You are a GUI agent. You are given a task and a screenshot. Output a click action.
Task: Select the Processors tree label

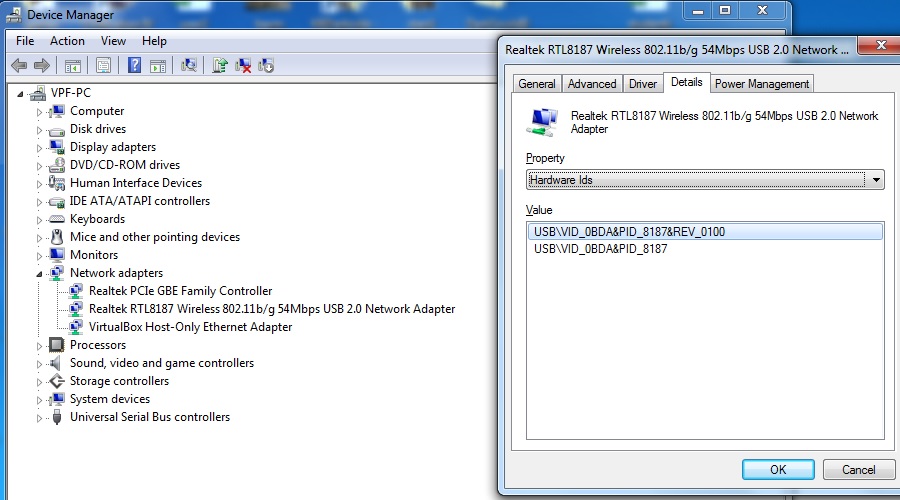coord(98,345)
